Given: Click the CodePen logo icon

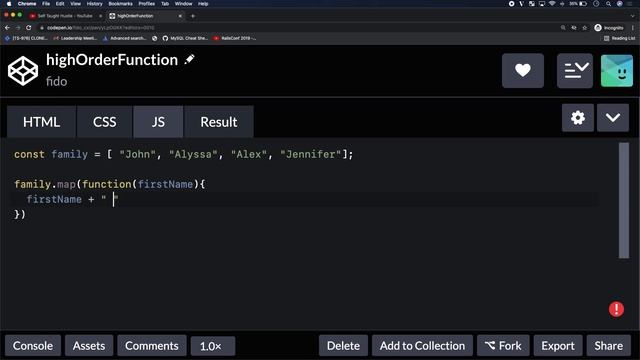Looking at the screenshot, I should pos(23,71).
